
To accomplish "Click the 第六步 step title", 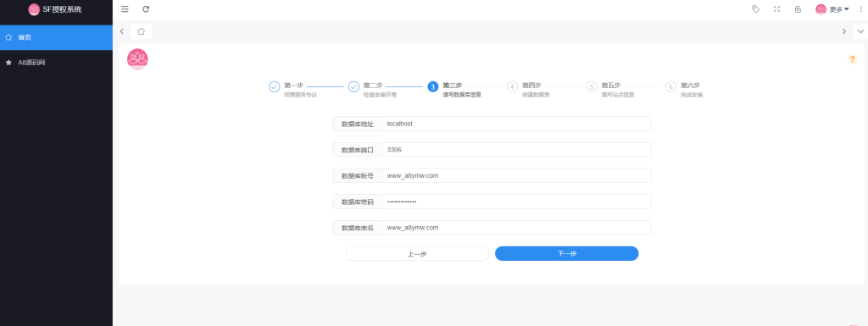I will tap(690, 85).
